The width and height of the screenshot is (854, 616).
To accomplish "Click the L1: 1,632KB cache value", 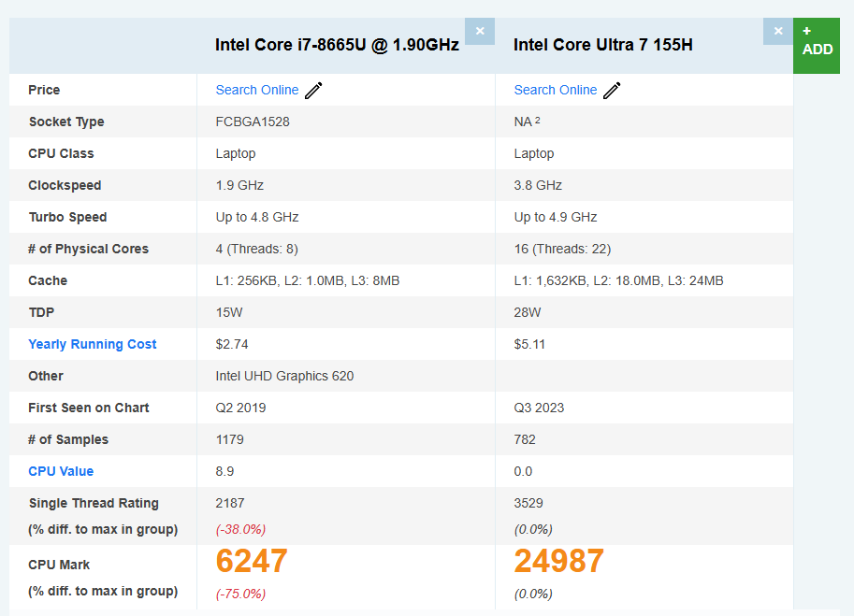I will pos(618,280).
